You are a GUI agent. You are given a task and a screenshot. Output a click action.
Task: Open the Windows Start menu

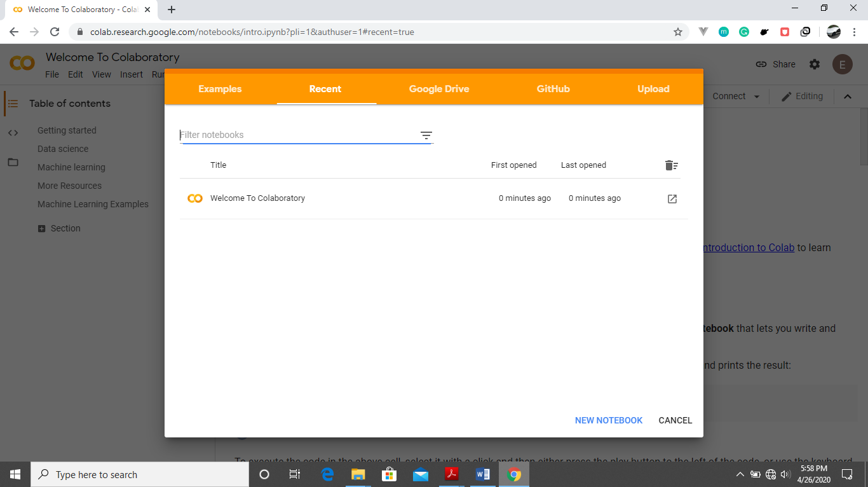15,474
